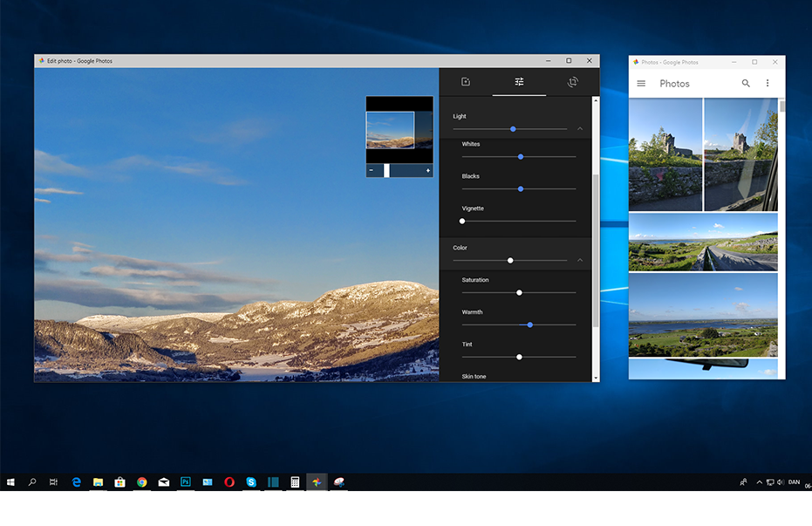The image size is (812, 526).
Task: Open the Photos app navigation drawer
Action: pyautogui.click(x=641, y=83)
